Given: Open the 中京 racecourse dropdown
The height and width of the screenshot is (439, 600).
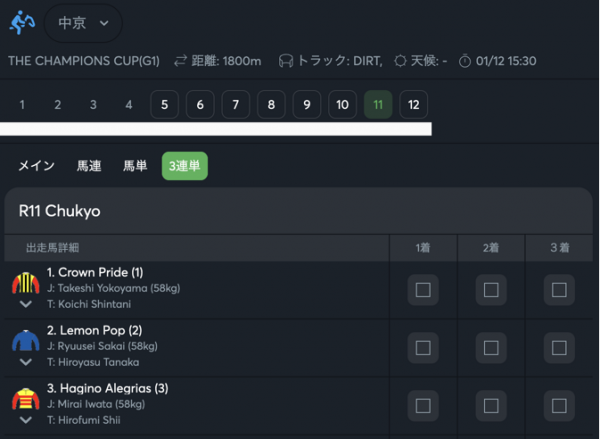Looking at the screenshot, I should tap(83, 23).
